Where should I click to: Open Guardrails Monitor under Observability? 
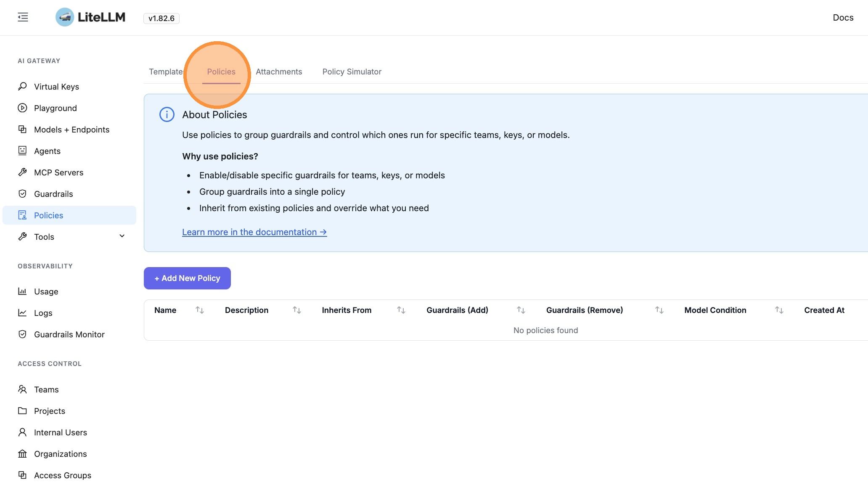(x=69, y=334)
